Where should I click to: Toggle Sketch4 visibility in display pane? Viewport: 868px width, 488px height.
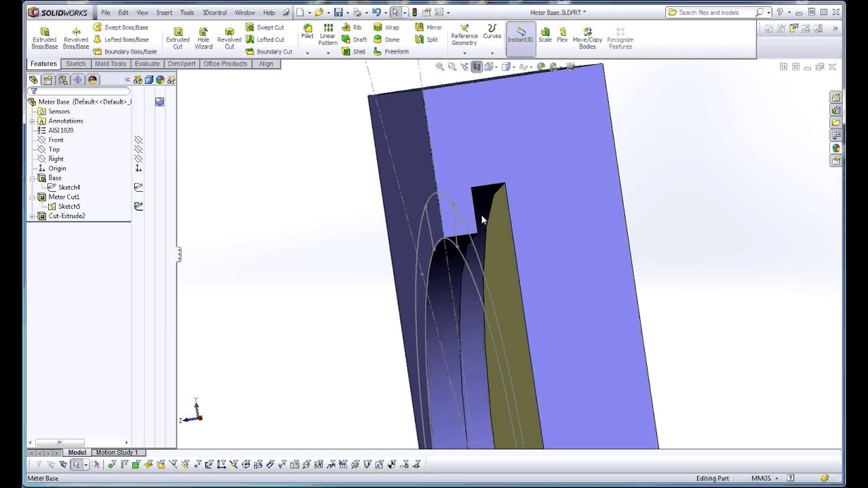point(138,187)
